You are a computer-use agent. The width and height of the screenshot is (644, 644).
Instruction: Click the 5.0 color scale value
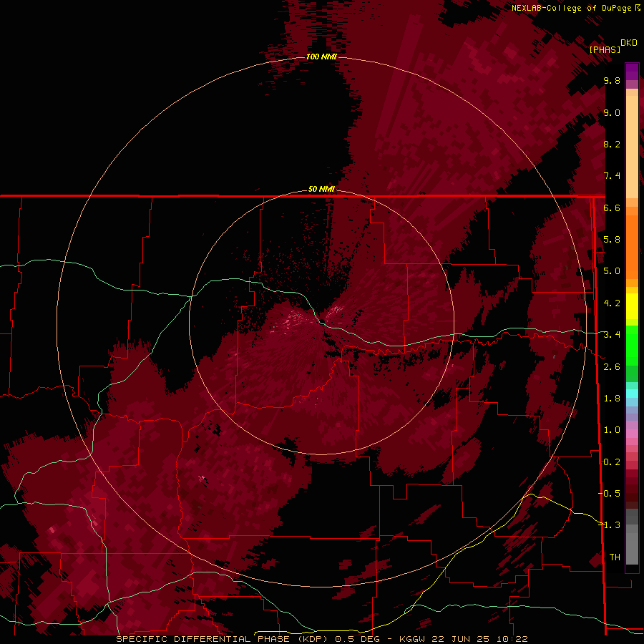(612, 271)
